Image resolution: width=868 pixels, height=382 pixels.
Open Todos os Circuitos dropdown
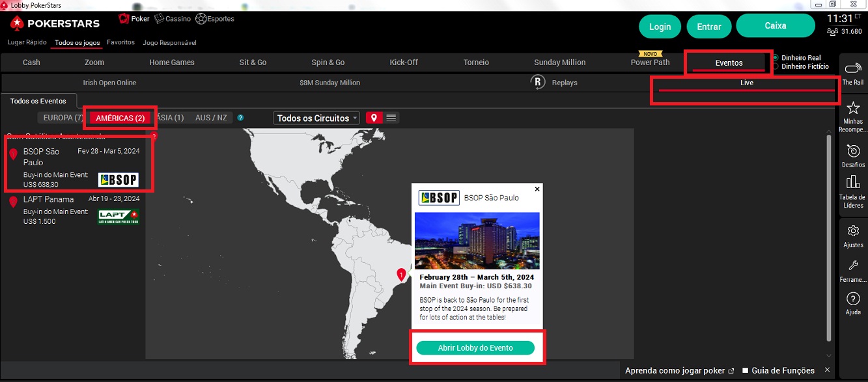pos(316,118)
